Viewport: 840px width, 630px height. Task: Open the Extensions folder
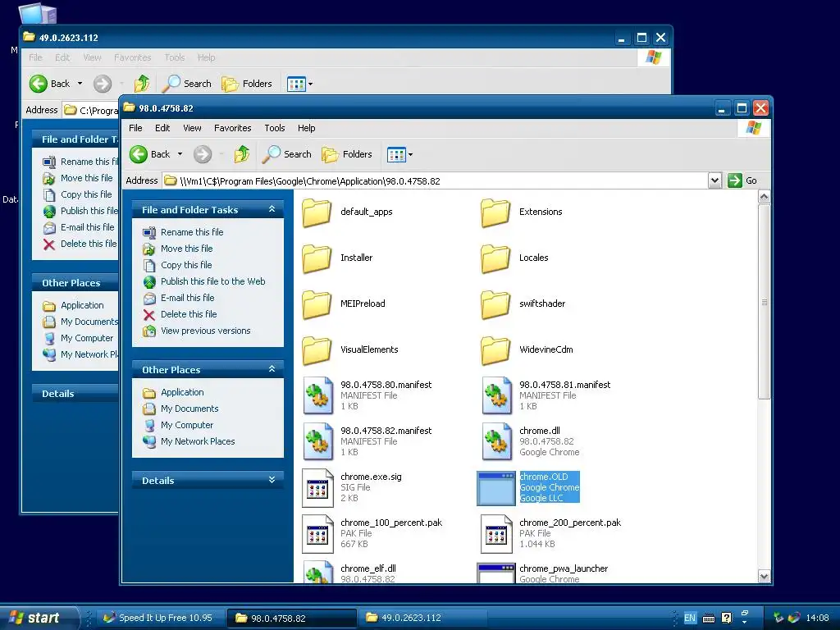point(495,212)
